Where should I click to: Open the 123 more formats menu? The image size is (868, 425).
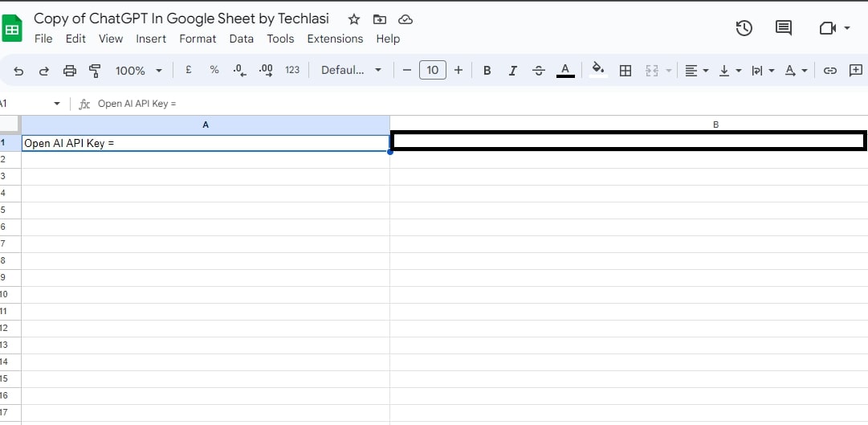click(x=292, y=70)
